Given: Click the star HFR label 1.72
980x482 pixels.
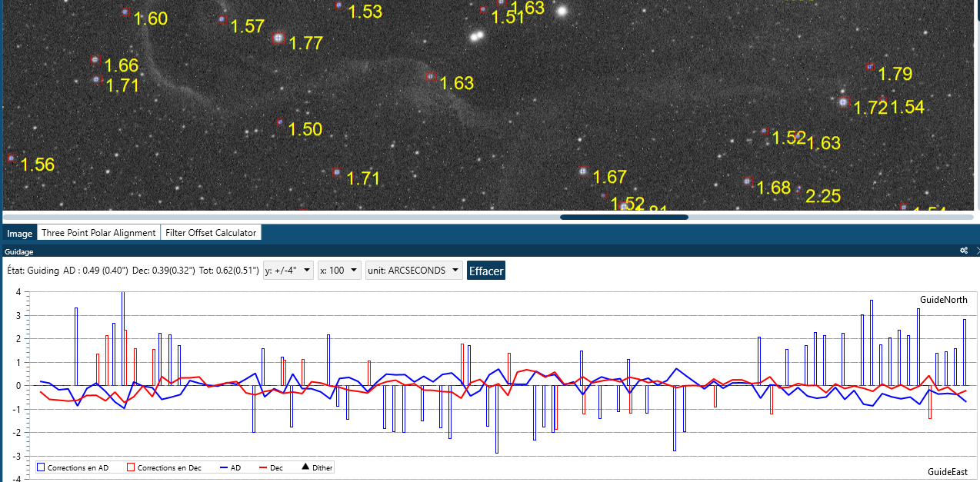Looking at the screenshot, I should 871,108.
